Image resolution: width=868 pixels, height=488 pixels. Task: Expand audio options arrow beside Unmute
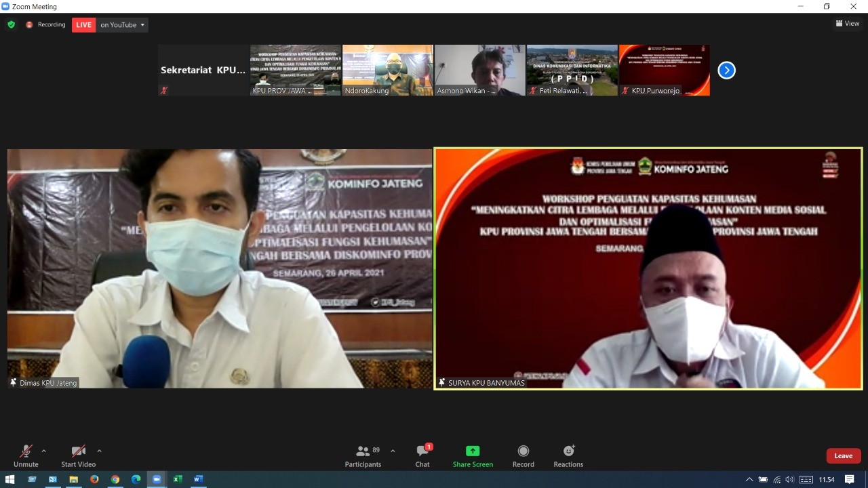point(44,451)
